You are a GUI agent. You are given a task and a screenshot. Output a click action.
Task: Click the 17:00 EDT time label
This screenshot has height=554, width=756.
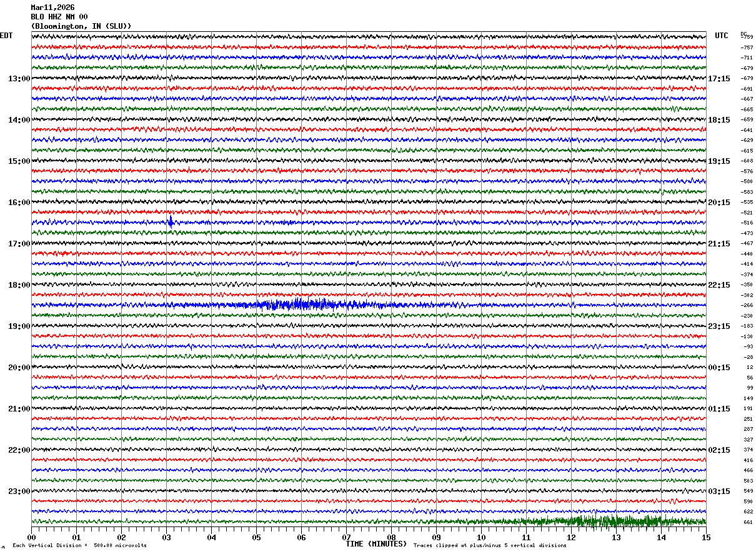(x=19, y=244)
